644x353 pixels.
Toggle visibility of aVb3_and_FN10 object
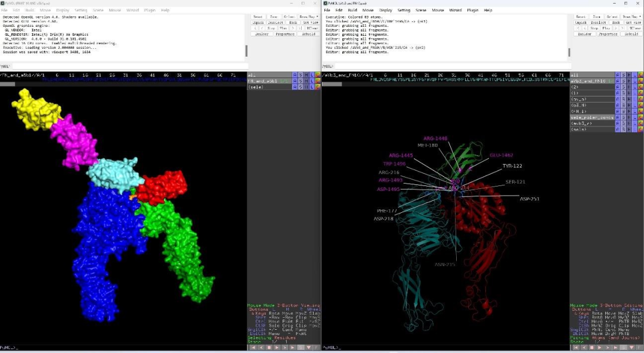pos(592,81)
